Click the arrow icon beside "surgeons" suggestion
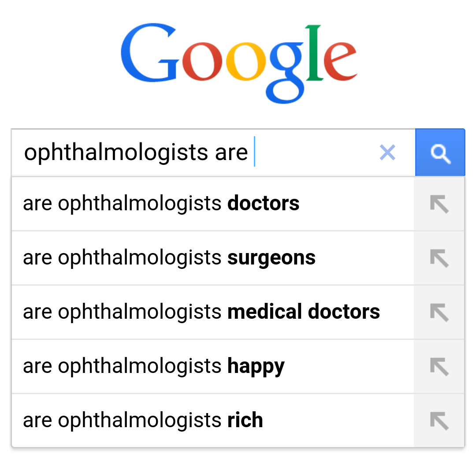476x462 pixels. [439, 258]
